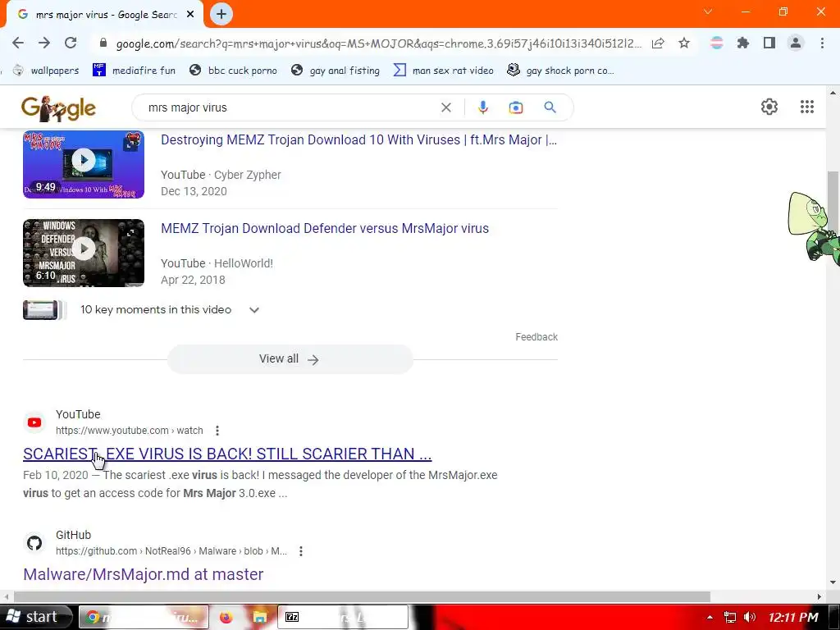This screenshot has height=630, width=840.
Task: Open the wallpapers bookmark
Action: (46, 71)
